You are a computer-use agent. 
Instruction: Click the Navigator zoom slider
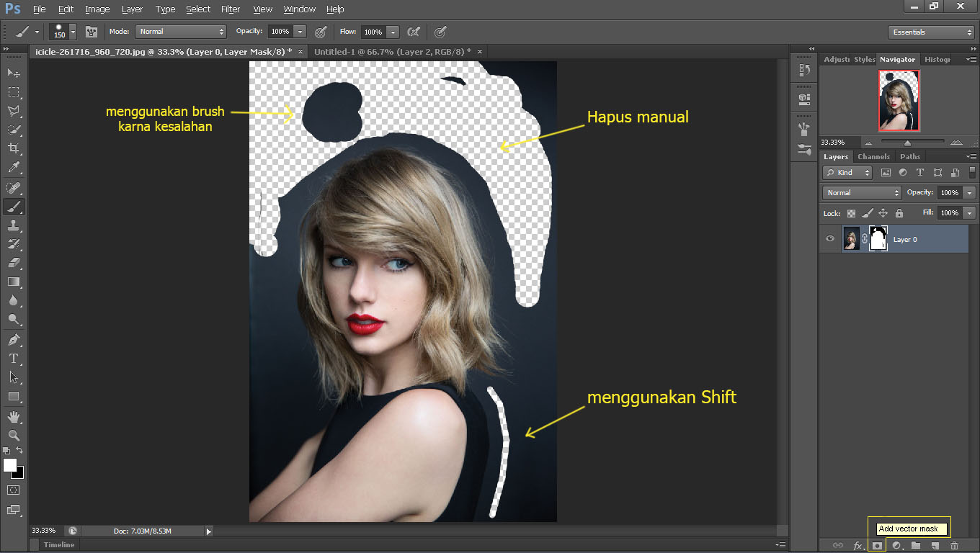[x=908, y=143]
